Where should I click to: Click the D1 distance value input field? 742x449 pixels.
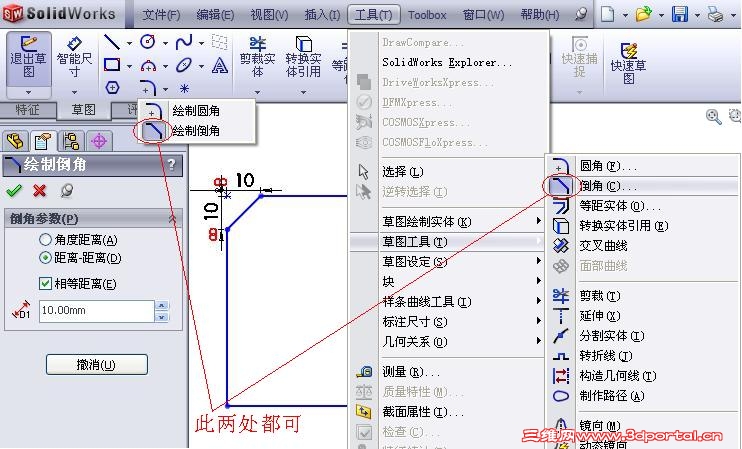coord(97,311)
